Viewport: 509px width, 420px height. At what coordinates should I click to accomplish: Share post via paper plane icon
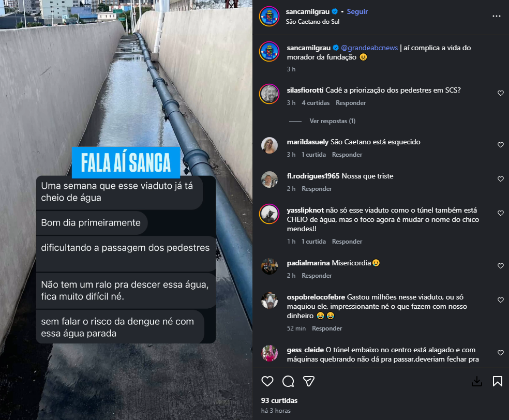(x=309, y=381)
